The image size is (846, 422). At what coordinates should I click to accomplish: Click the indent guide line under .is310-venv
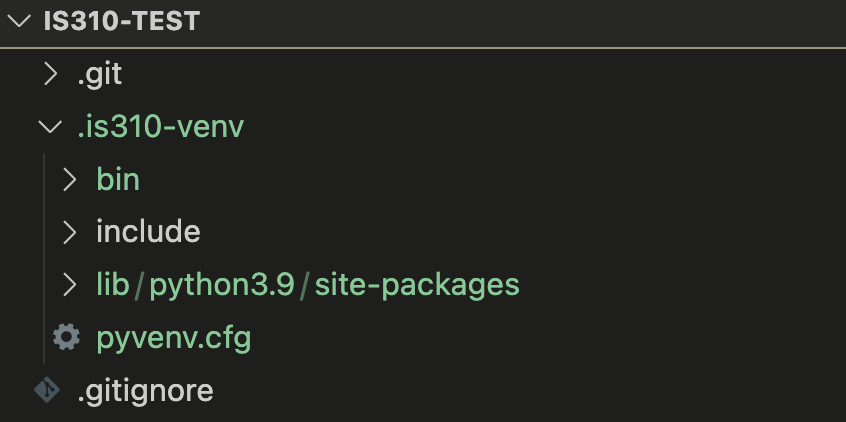[45, 258]
